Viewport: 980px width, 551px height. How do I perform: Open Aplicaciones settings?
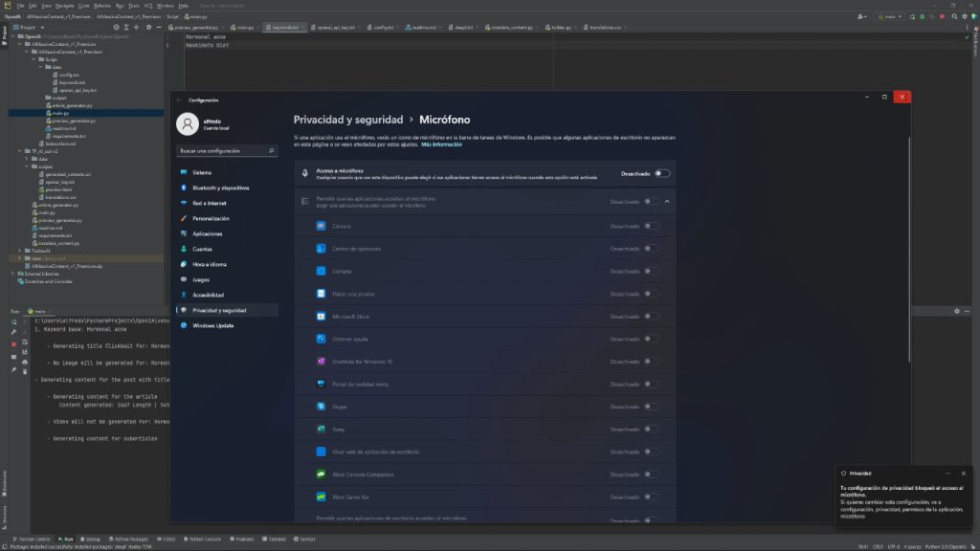click(x=227, y=233)
